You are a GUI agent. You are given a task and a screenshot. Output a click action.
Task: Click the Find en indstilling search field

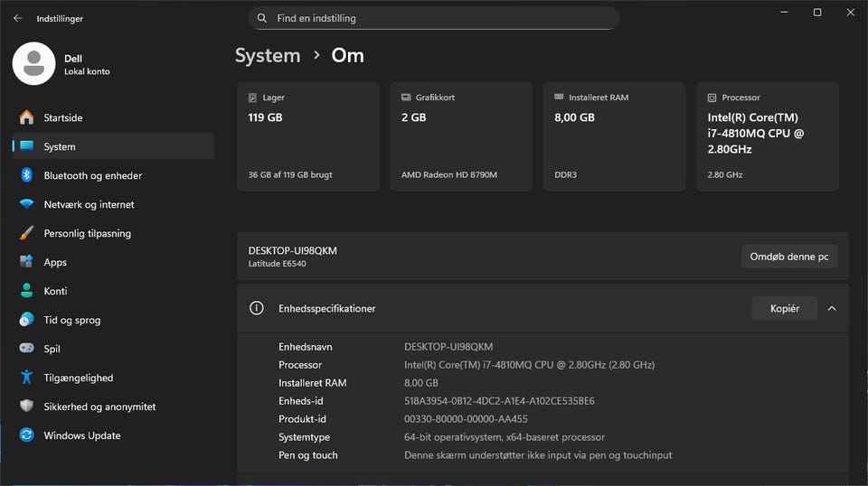[x=434, y=18]
